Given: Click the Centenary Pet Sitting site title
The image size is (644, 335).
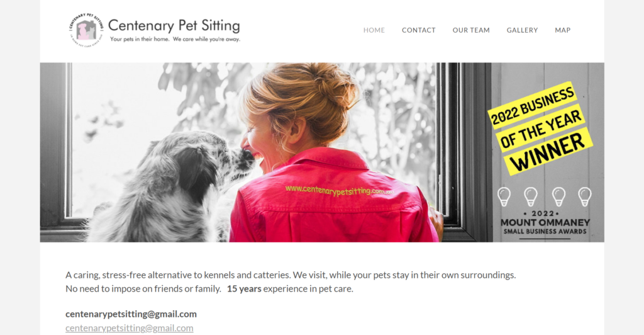Looking at the screenshot, I should pos(174,25).
